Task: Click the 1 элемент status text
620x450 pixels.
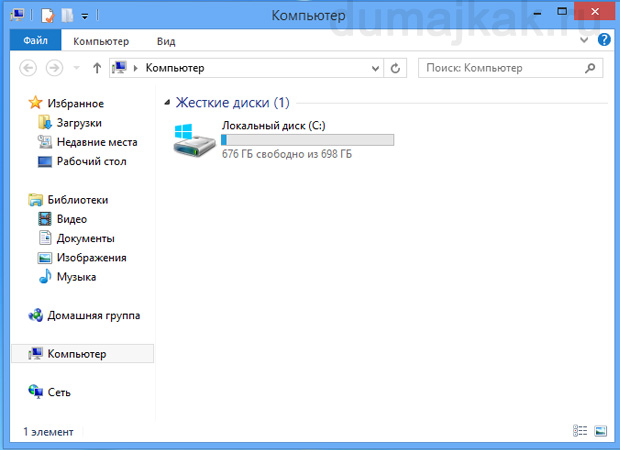Action: click(x=48, y=432)
